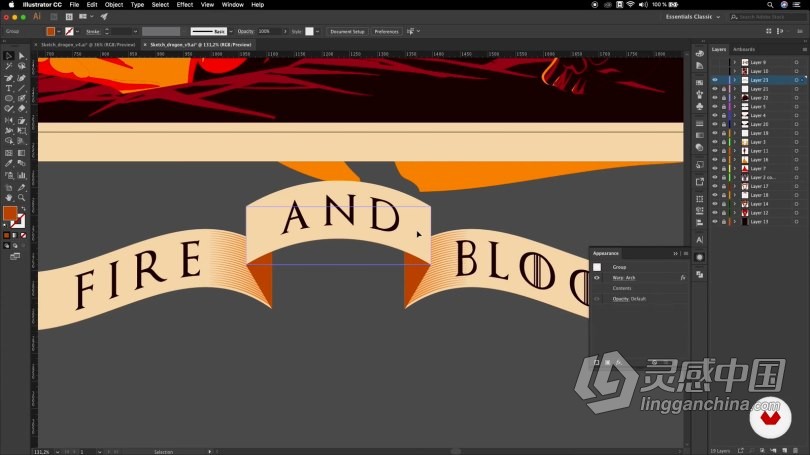Viewport: 810px width, 455px height.
Task: Select the Eraser tool
Action: coord(21,108)
